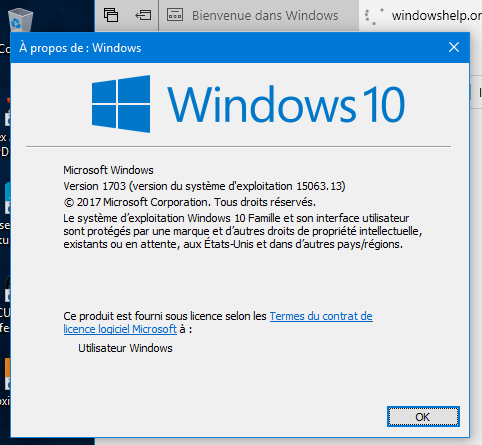Select the Utilisateur Windows licensee text
Viewport: 482px width, 445px height.
[x=125, y=348]
